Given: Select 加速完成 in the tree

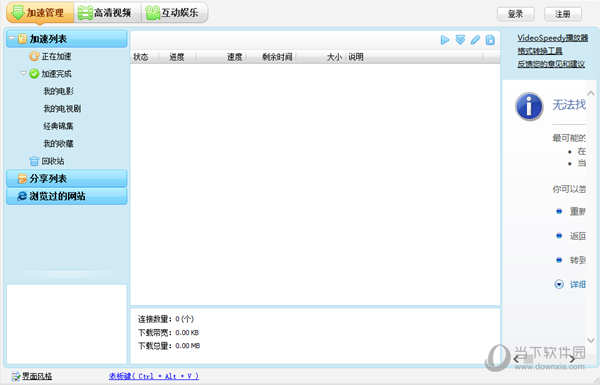Looking at the screenshot, I should click(56, 73).
